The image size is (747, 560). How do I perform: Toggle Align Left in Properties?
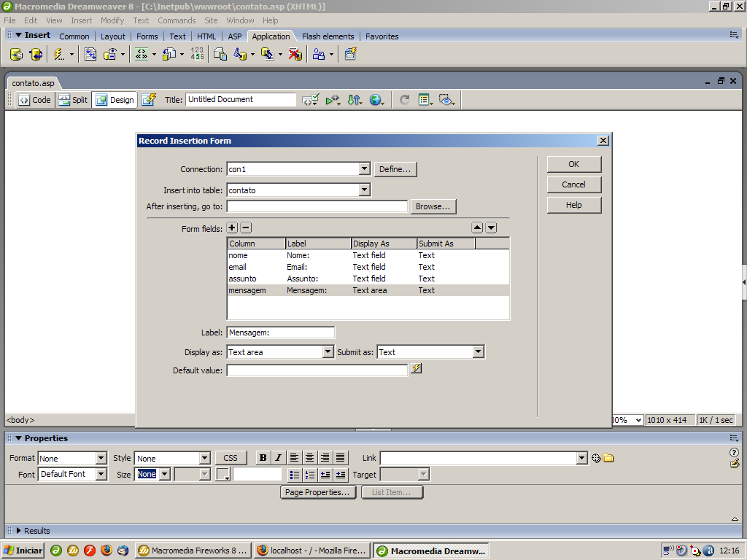(295, 458)
